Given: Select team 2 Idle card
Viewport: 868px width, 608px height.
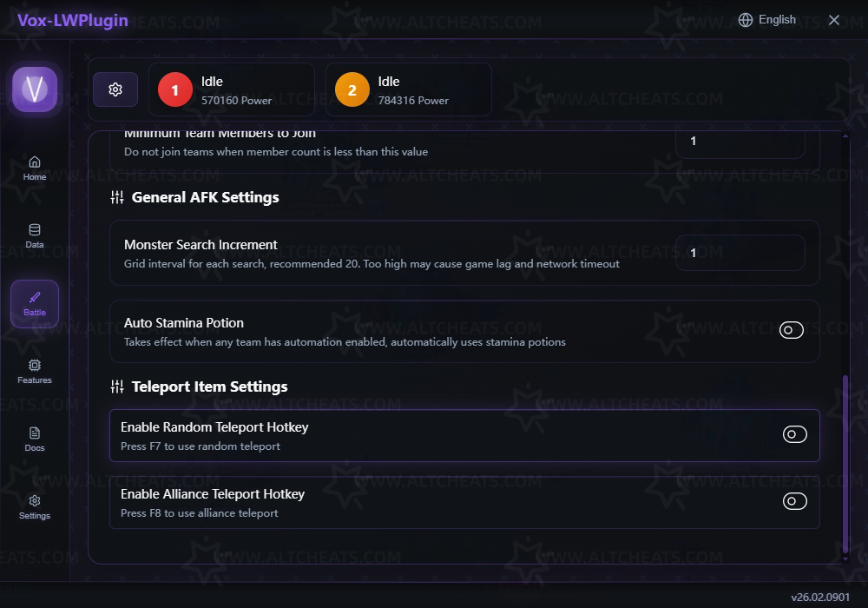Looking at the screenshot, I should [409, 89].
